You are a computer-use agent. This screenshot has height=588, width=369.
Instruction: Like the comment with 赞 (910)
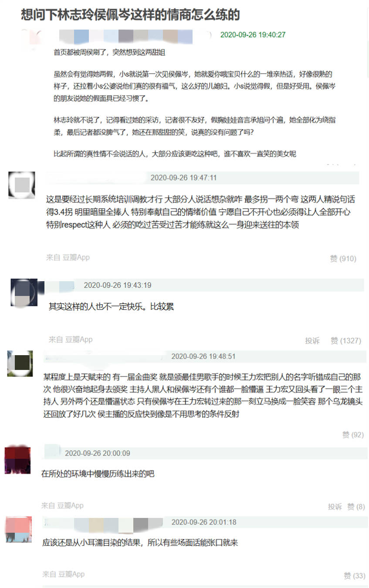pos(343,259)
